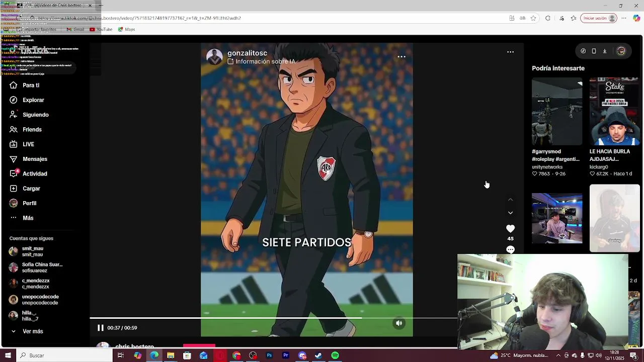
Task: Open Mensajes in the sidebar
Action: click(x=28, y=159)
